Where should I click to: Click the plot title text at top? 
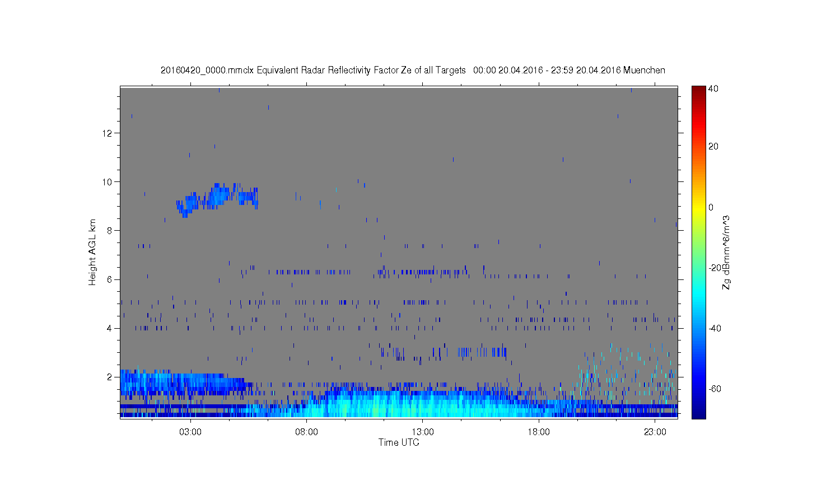click(413, 70)
